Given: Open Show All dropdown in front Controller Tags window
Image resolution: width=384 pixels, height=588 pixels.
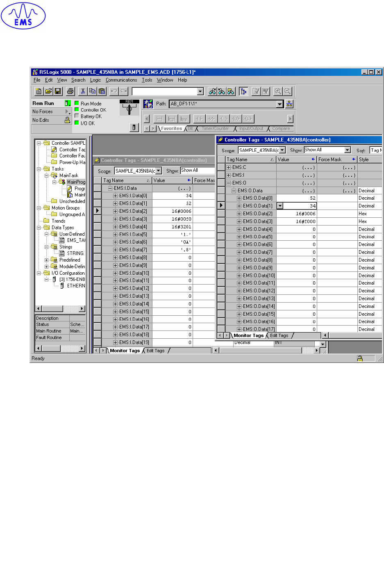Looking at the screenshot, I should click(x=348, y=150).
